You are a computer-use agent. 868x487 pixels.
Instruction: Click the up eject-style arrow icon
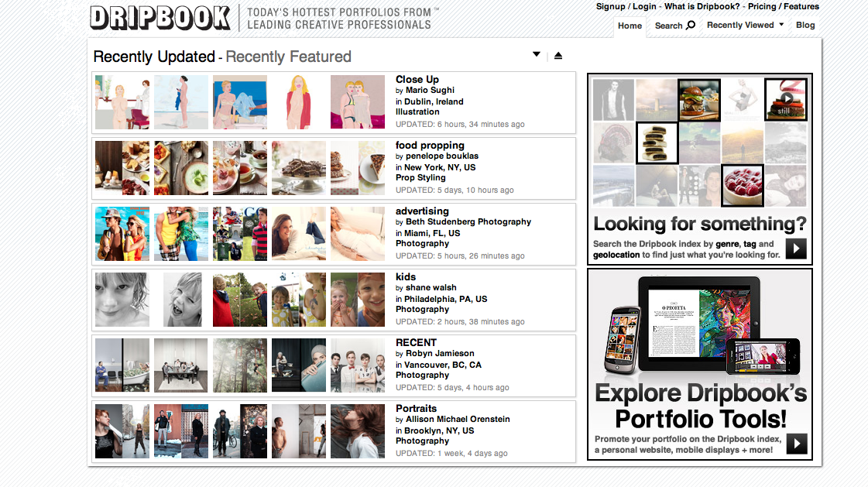[558, 55]
